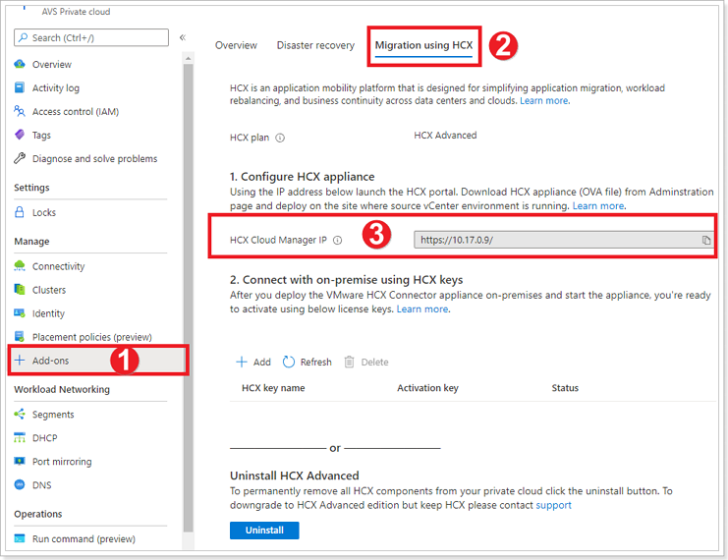Click the Locks padlock icon
Image resolution: width=728 pixels, height=560 pixels.
pyautogui.click(x=20, y=212)
